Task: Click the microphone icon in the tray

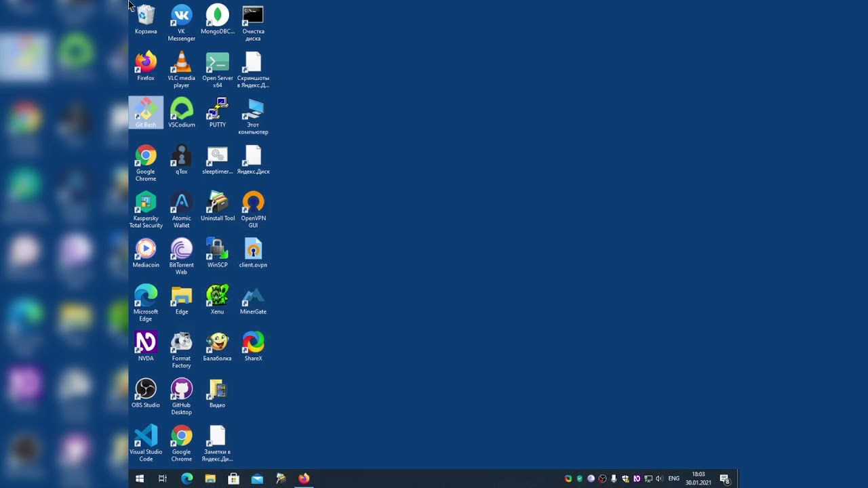Action: 614,479
